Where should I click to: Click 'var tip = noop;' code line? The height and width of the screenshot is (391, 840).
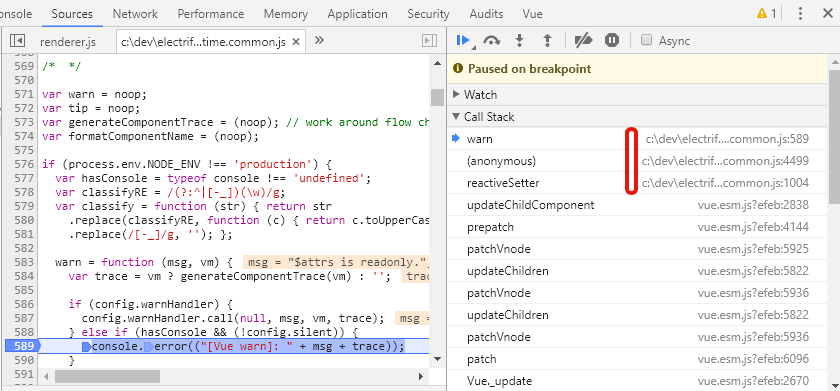91,108
